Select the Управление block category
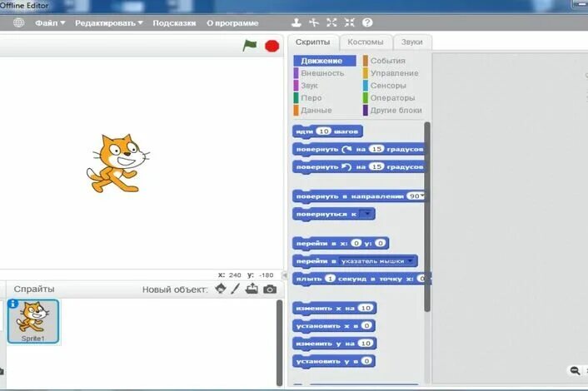 (x=391, y=73)
